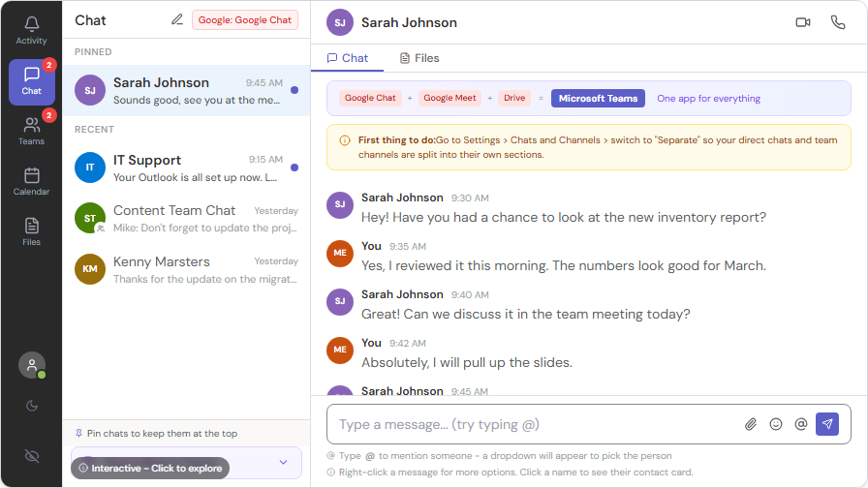This screenshot has height=488, width=868.
Task: Click the Microsoft Teams badge
Action: pos(598,98)
